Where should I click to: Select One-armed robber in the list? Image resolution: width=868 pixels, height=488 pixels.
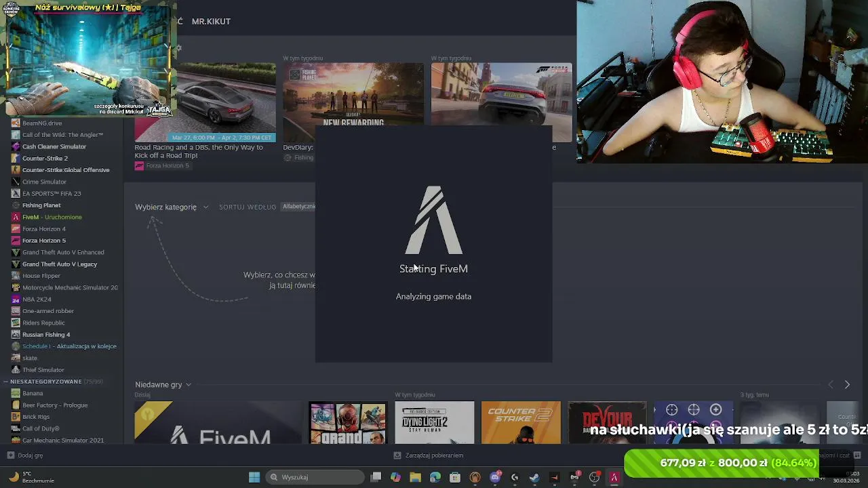(48, 311)
